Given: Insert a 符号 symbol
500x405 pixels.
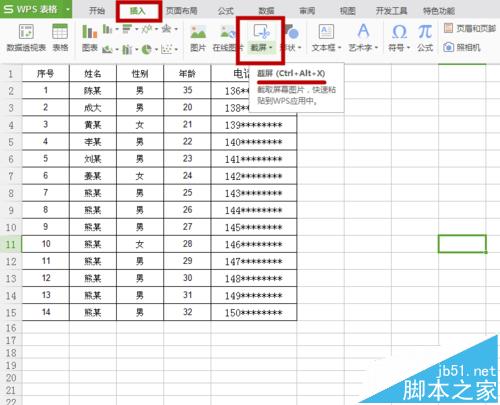Looking at the screenshot, I should pyautogui.click(x=399, y=38).
